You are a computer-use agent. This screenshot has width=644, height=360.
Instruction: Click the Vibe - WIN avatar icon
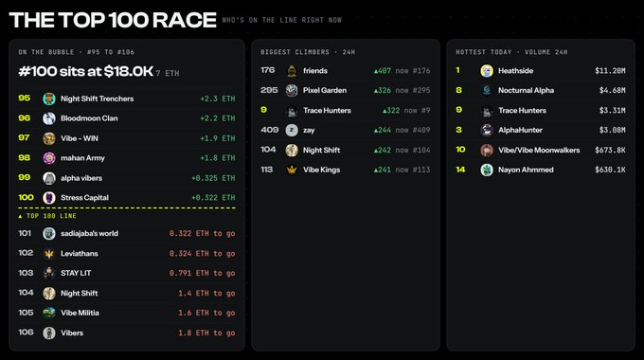[49, 138]
